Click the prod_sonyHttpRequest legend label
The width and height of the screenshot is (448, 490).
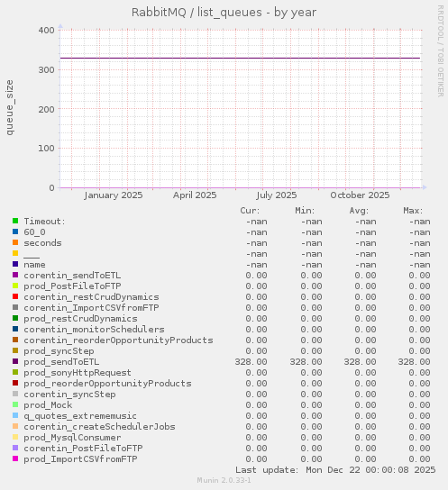point(78,373)
